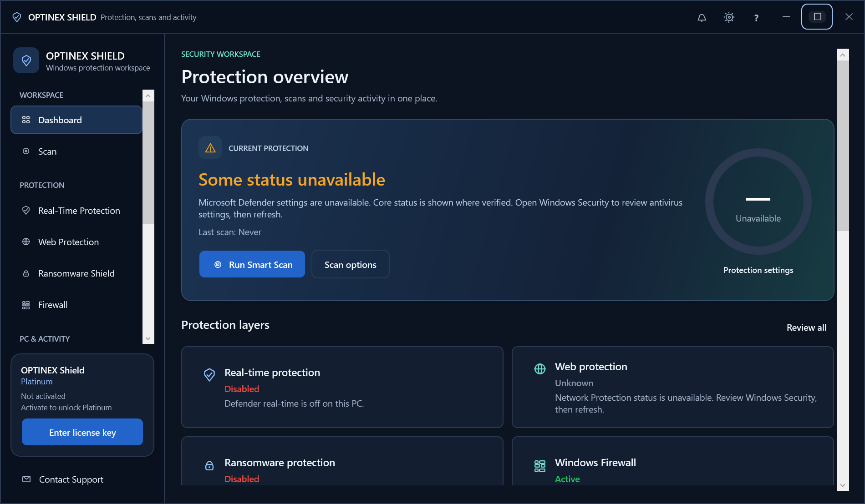Click the Web Protection globe icon in sidebar
Image resolution: width=865 pixels, height=504 pixels.
(26, 242)
